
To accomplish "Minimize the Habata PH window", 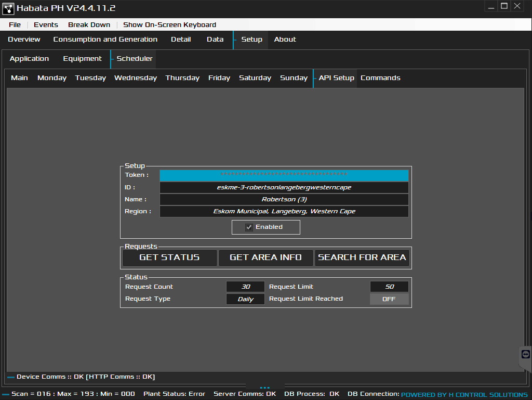I will click(491, 6).
